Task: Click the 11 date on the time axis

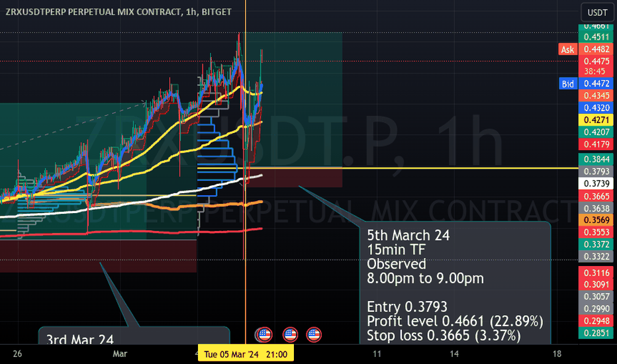Action: (x=377, y=354)
